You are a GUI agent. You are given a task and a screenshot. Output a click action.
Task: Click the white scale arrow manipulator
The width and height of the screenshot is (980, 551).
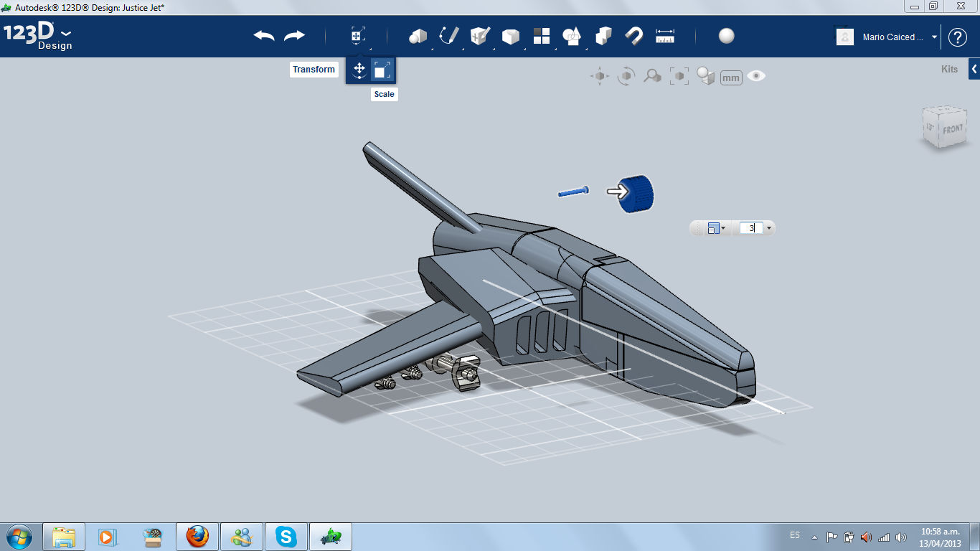point(617,191)
